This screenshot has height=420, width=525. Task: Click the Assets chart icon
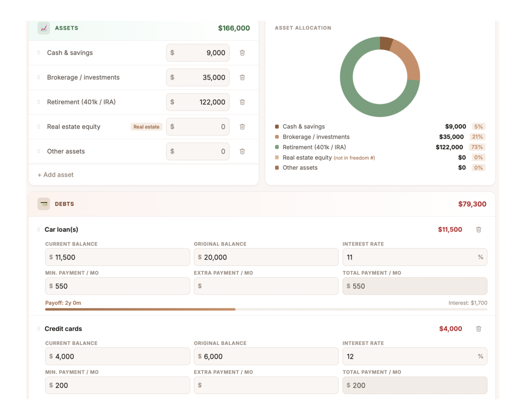44,28
